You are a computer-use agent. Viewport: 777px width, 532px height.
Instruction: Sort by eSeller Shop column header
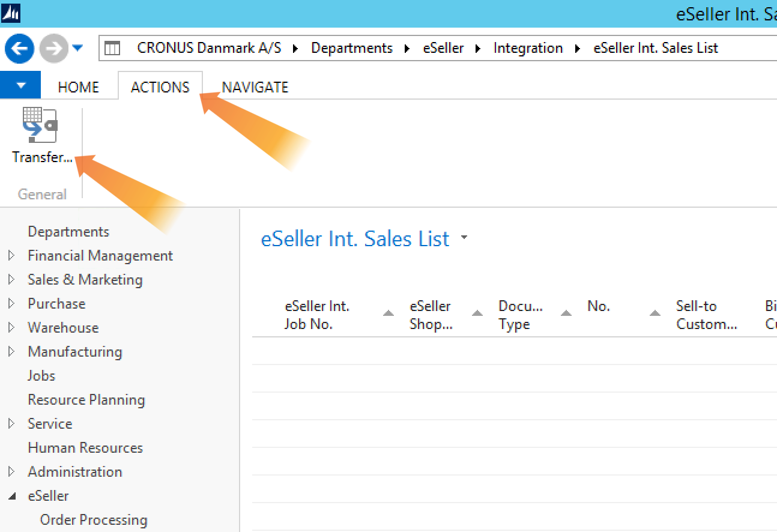tap(431, 315)
